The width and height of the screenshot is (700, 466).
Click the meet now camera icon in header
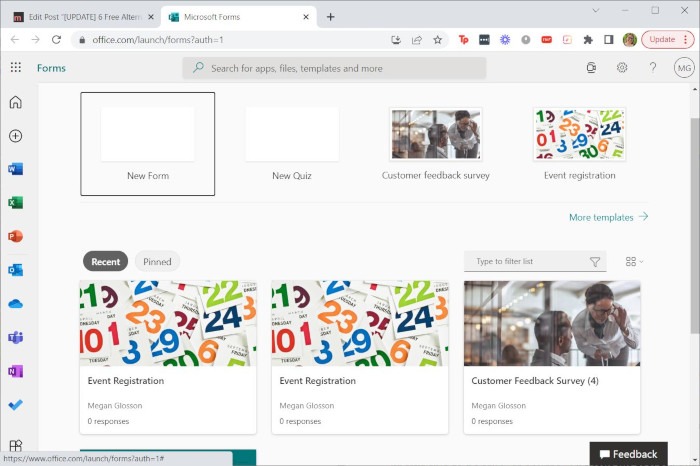coord(591,67)
